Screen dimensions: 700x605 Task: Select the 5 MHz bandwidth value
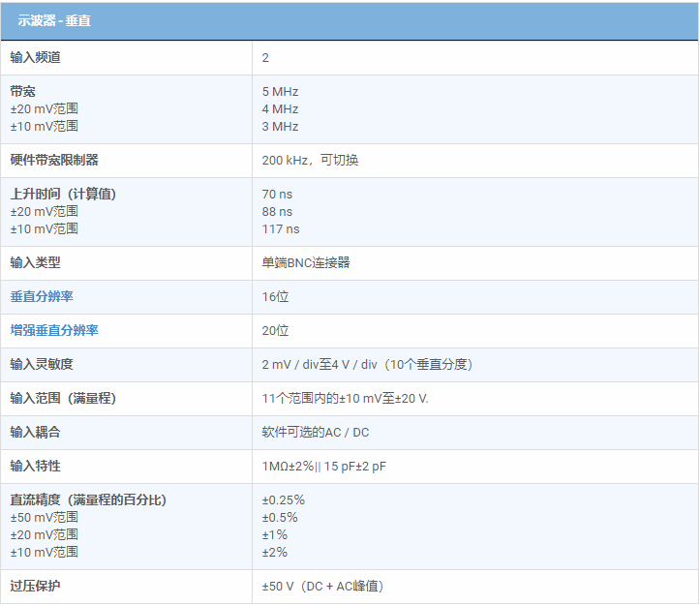tap(280, 91)
